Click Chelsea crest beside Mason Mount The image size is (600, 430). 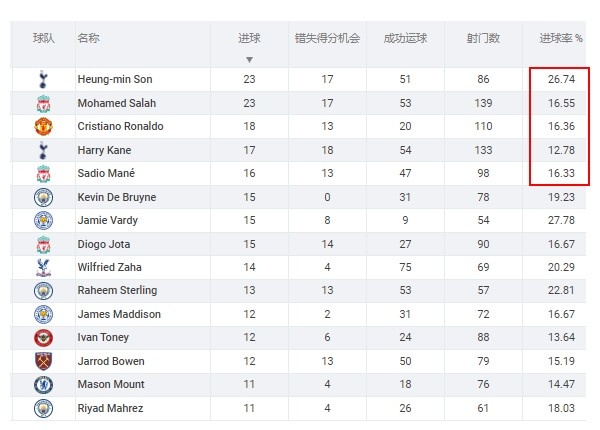tap(43, 385)
